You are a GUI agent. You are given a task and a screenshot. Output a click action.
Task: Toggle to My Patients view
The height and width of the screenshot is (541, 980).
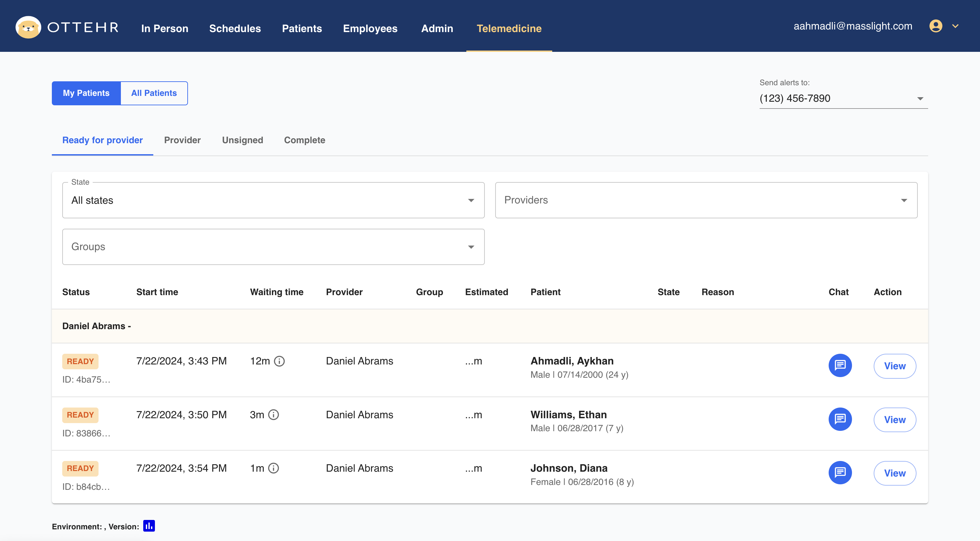[86, 93]
